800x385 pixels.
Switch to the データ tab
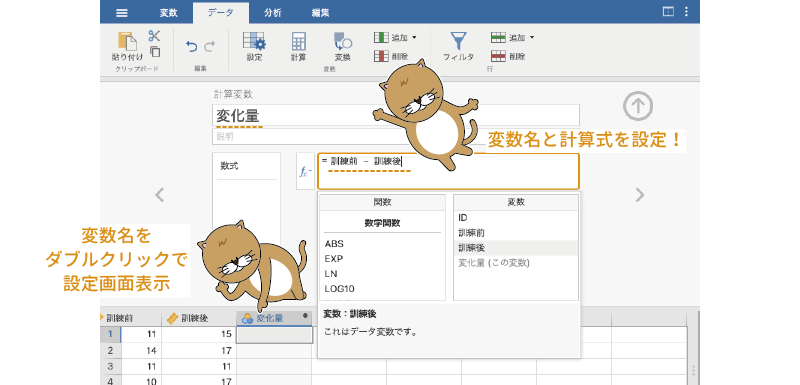click(221, 13)
